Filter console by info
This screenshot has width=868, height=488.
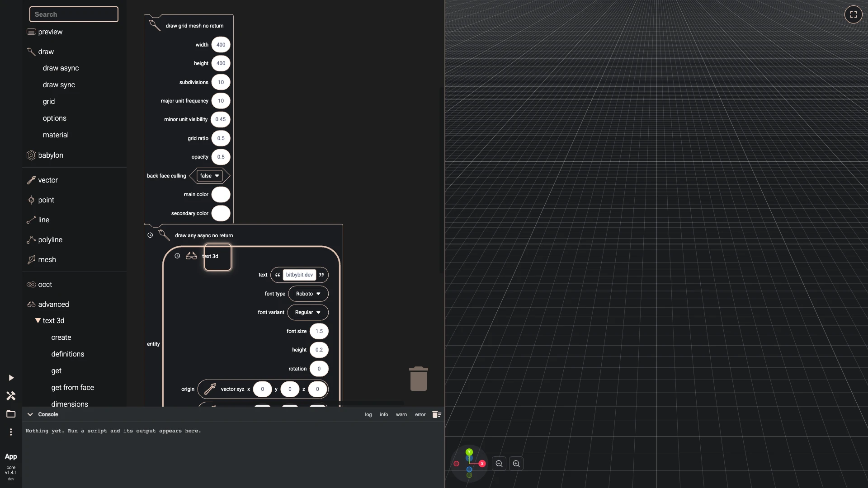click(x=384, y=414)
